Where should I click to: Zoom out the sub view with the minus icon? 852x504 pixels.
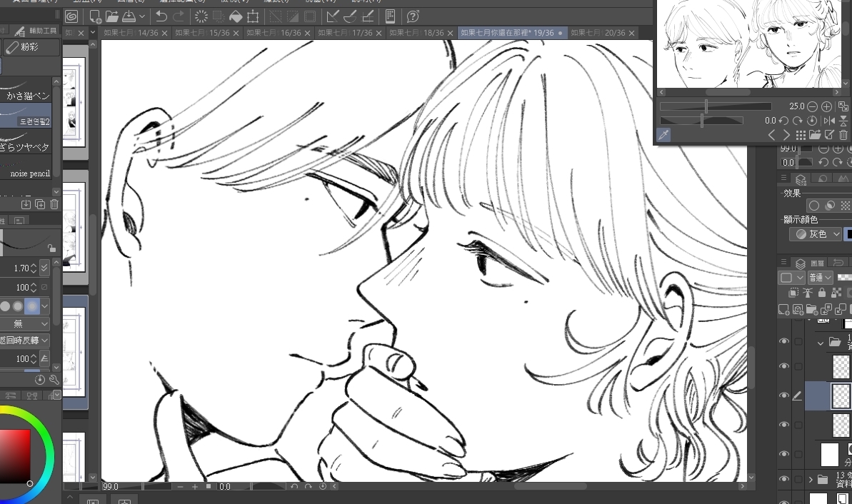[812, 106]
